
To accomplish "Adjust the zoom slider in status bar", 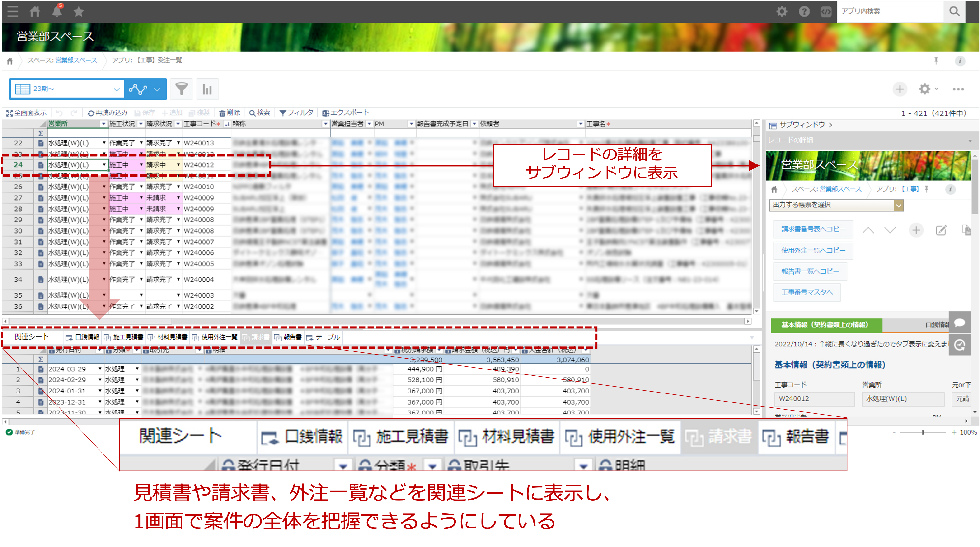I will [923, 432].
